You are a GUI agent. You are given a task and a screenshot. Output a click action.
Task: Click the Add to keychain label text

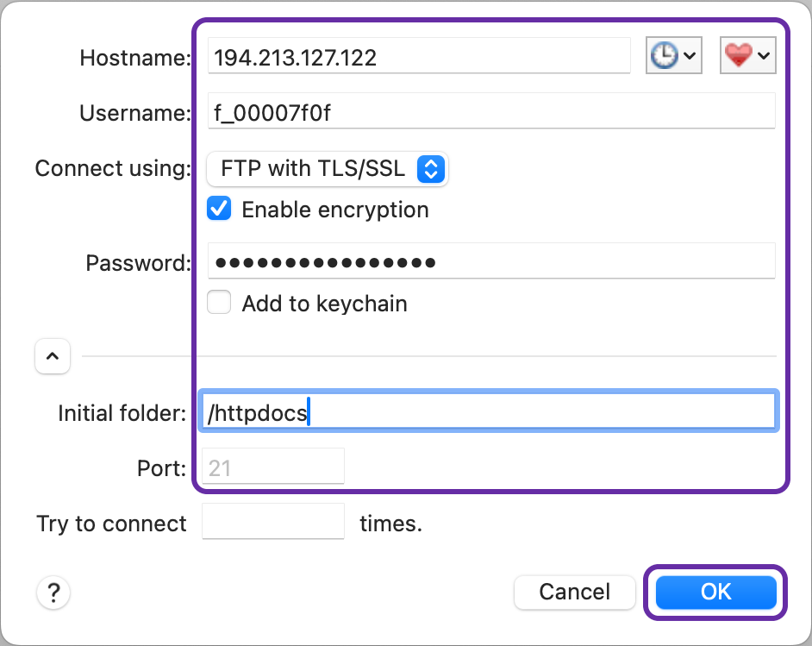click(324, 304)
